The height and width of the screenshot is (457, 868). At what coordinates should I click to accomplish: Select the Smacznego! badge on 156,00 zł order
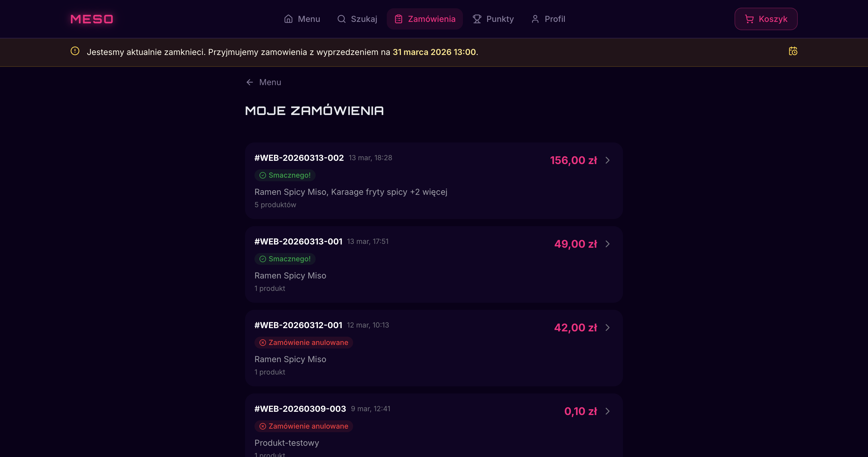[x=285, y=175]
